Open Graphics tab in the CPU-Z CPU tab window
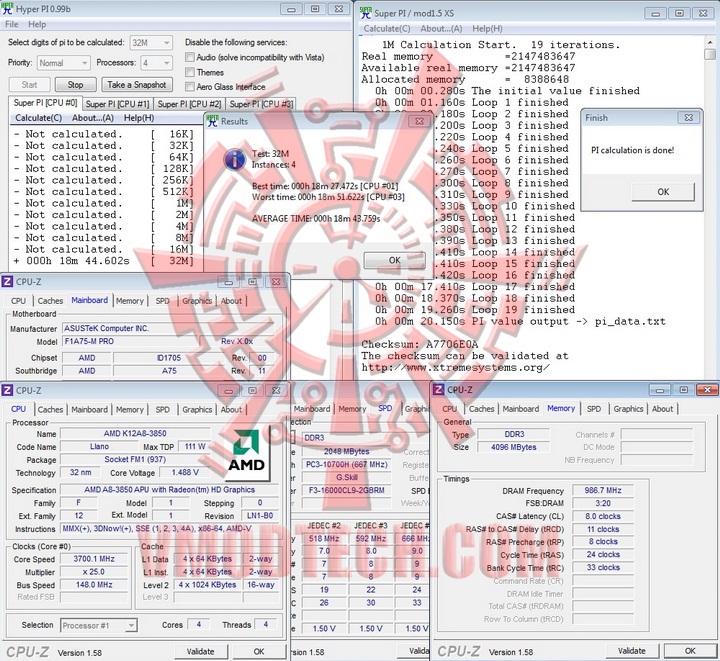720x661 pixels. click(197, 409)
